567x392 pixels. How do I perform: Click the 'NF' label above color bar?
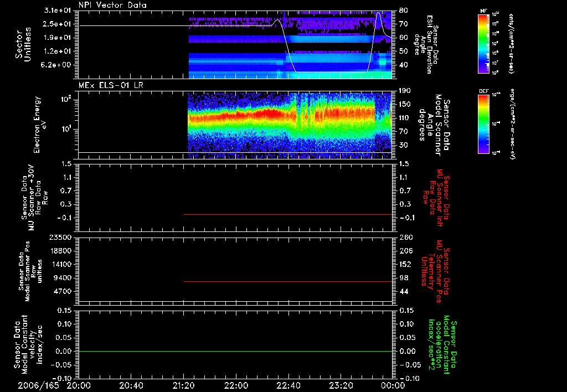pos(484,11)
